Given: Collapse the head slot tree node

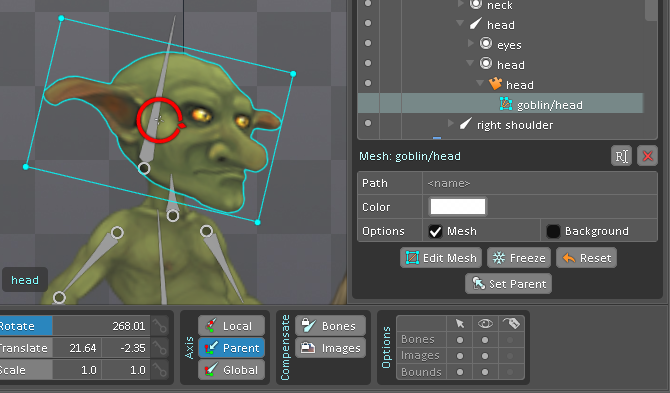Looking at the screenshot, I should tap(470, 63).
